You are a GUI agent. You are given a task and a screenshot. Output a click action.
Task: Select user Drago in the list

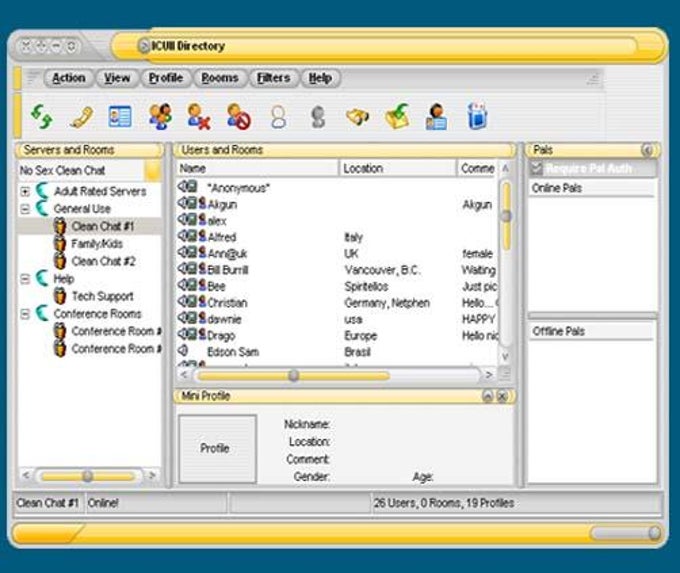(221, 336)
